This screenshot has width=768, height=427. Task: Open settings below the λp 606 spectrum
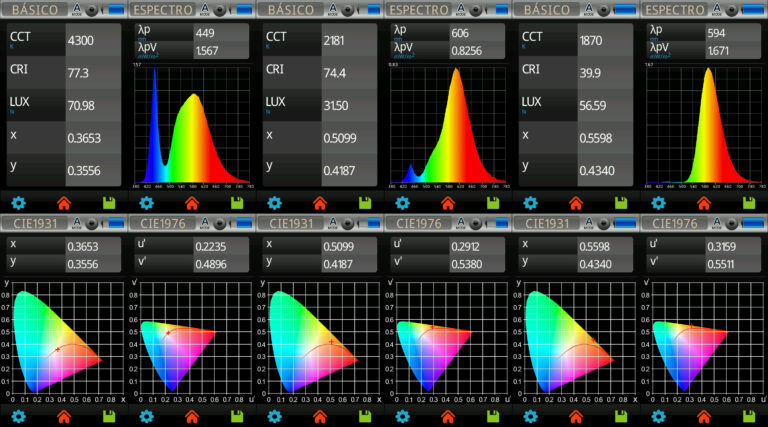(x=403, y=203)
